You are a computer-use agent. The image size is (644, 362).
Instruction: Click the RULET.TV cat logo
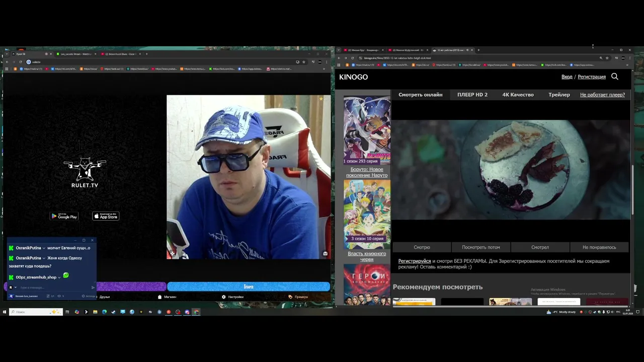coord(85,172)
